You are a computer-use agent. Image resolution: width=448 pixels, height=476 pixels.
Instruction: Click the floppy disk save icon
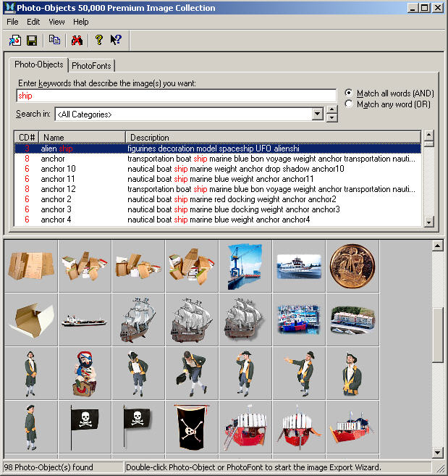32,40
